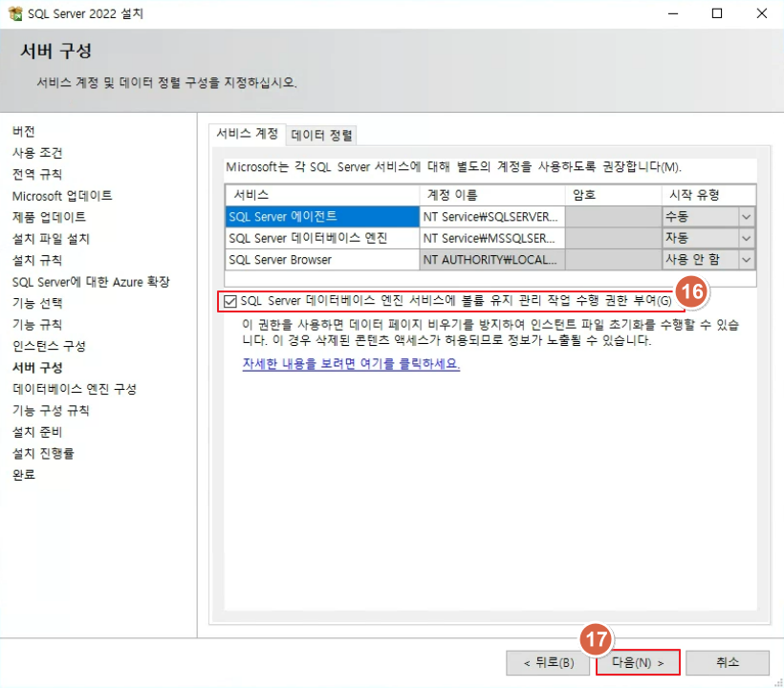
Task: Click the 서비스 column header
Action: click(322, 195)
